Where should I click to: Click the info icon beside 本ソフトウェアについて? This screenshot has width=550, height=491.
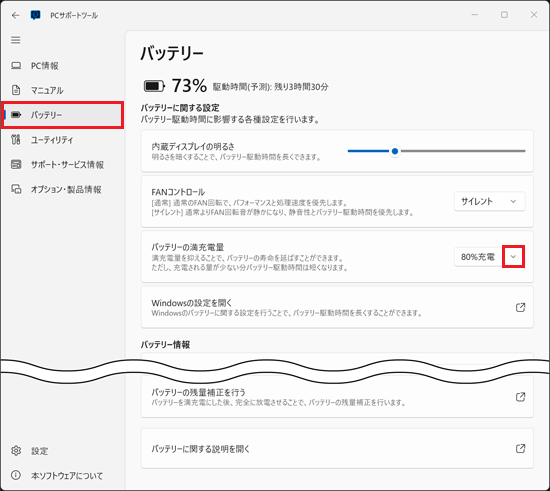(16, 475)
